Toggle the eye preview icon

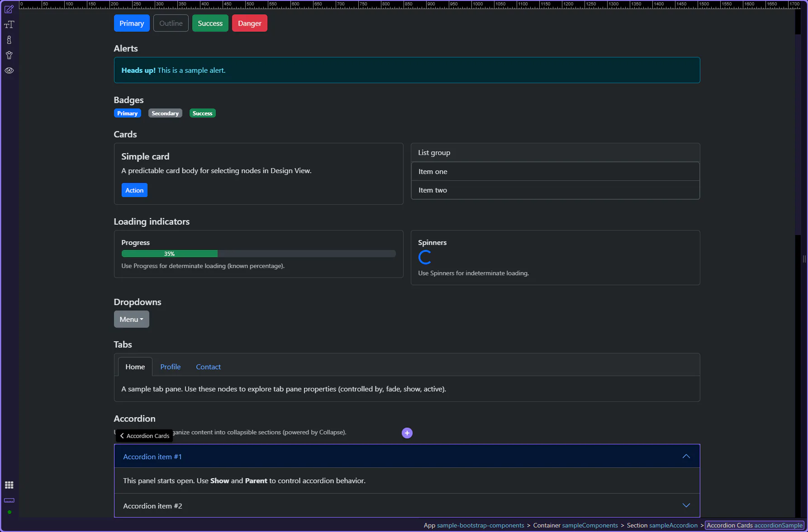tap(9, 71)
